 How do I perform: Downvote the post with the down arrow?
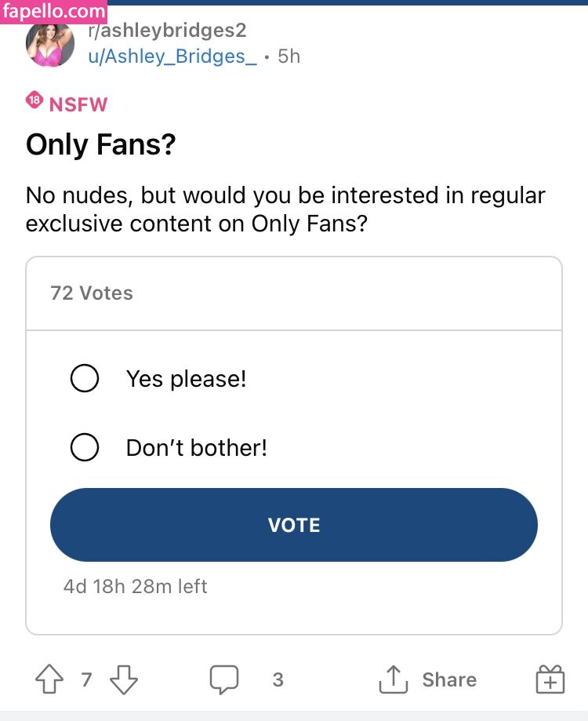[x=123, y=679]
